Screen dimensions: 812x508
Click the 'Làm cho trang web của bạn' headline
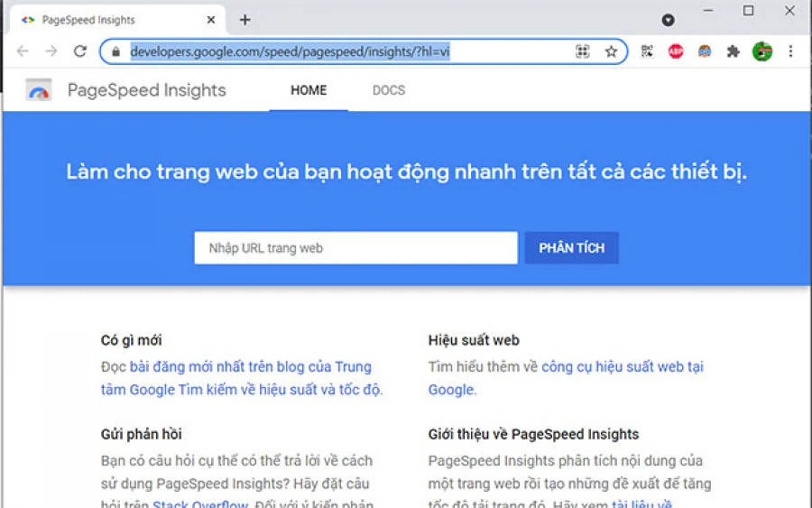(407, 171)
